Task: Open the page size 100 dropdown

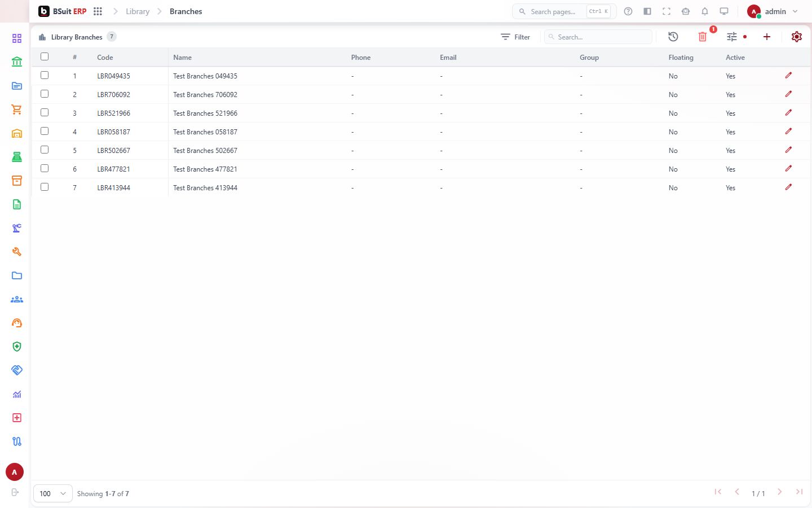Action: coord(53,493)
